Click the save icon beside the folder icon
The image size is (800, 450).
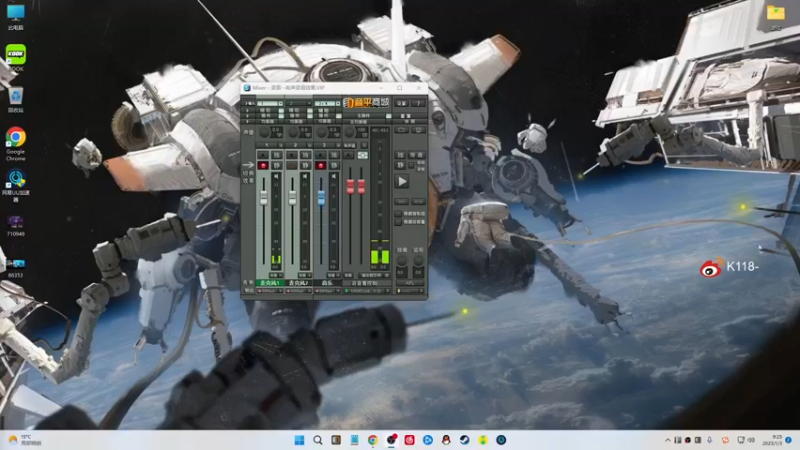point(418,130)
